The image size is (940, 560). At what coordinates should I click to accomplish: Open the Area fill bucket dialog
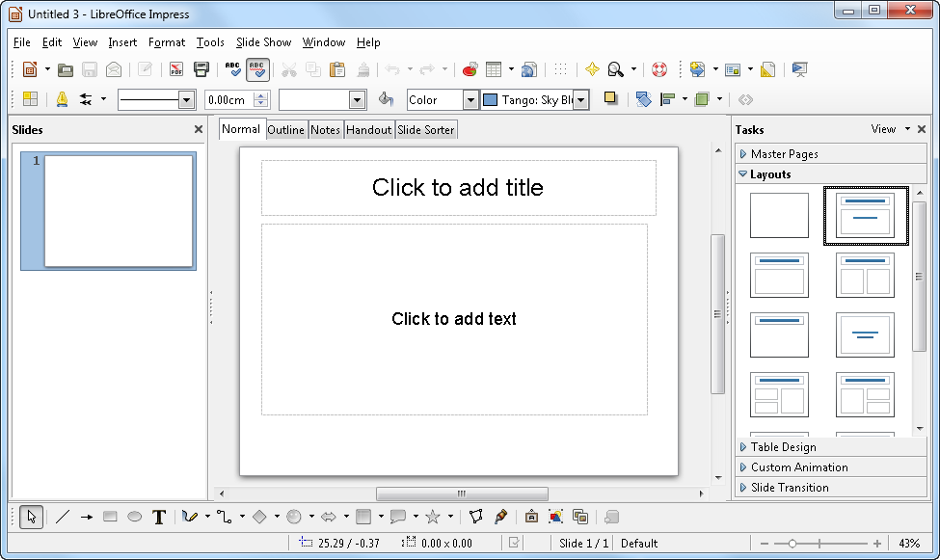tap(386, 99)
